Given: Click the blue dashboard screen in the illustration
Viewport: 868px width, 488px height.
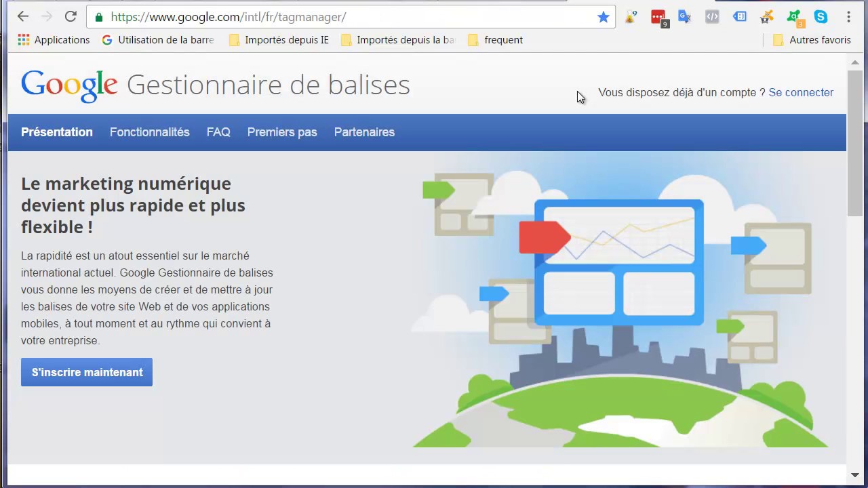Looking at the screenshot, I should point(619,262).
